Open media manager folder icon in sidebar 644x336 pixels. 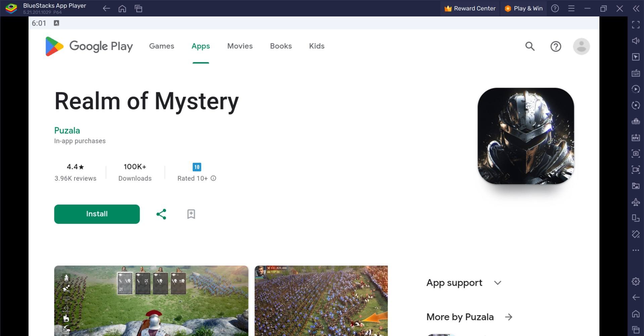pyautogui.click(x=636, y=186)
